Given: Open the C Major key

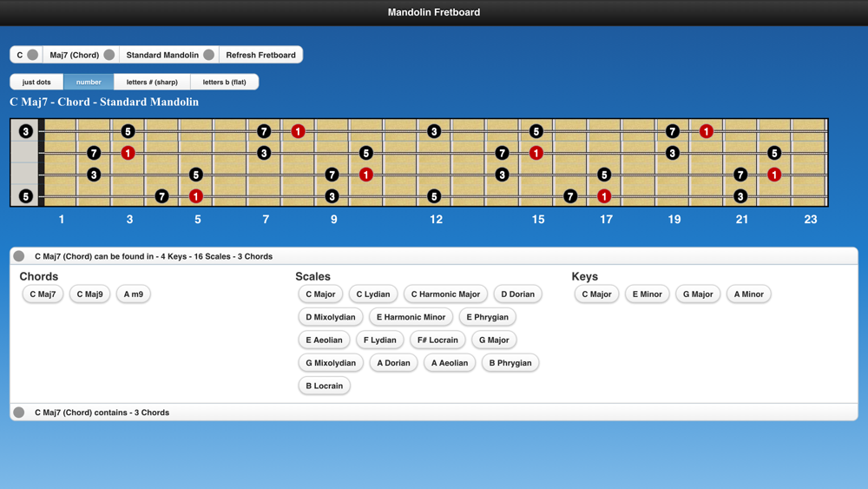Looking at the screenshot, I should [596, 294].
